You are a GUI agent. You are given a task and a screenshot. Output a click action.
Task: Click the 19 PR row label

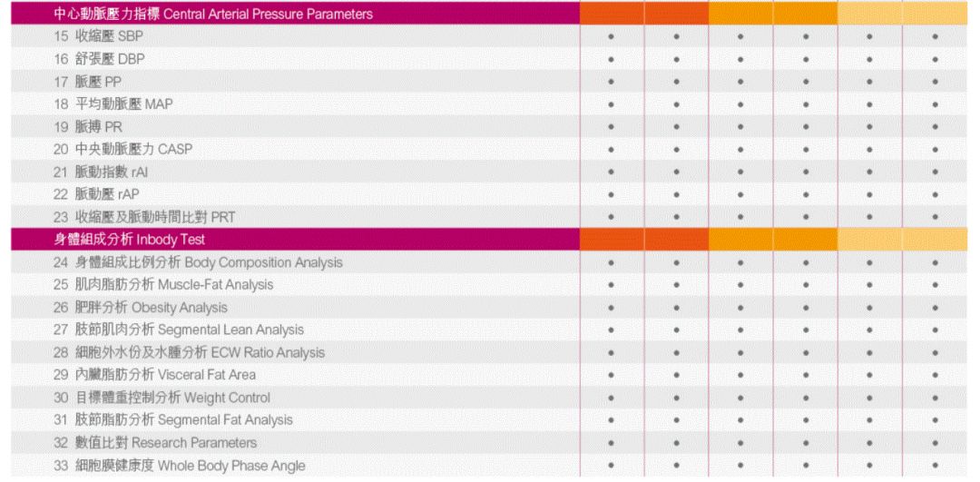[x=88, y=127]
